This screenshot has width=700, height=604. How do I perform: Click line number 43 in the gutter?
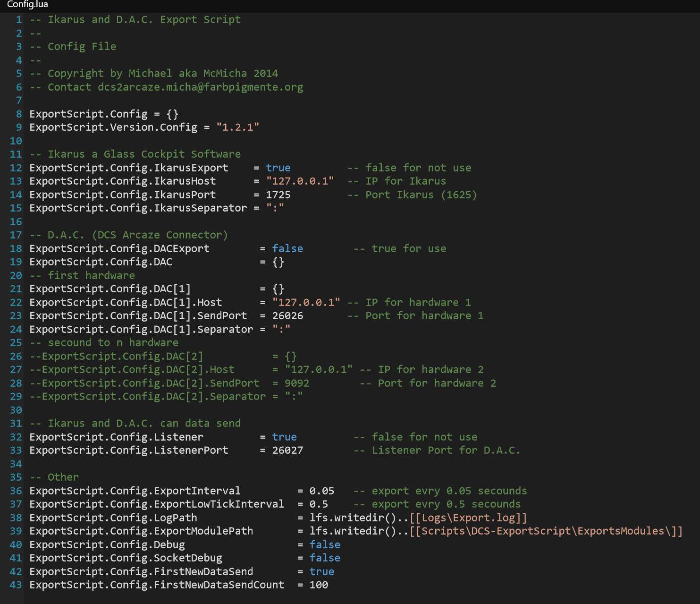pyautogui.click(x=16, y=585)
